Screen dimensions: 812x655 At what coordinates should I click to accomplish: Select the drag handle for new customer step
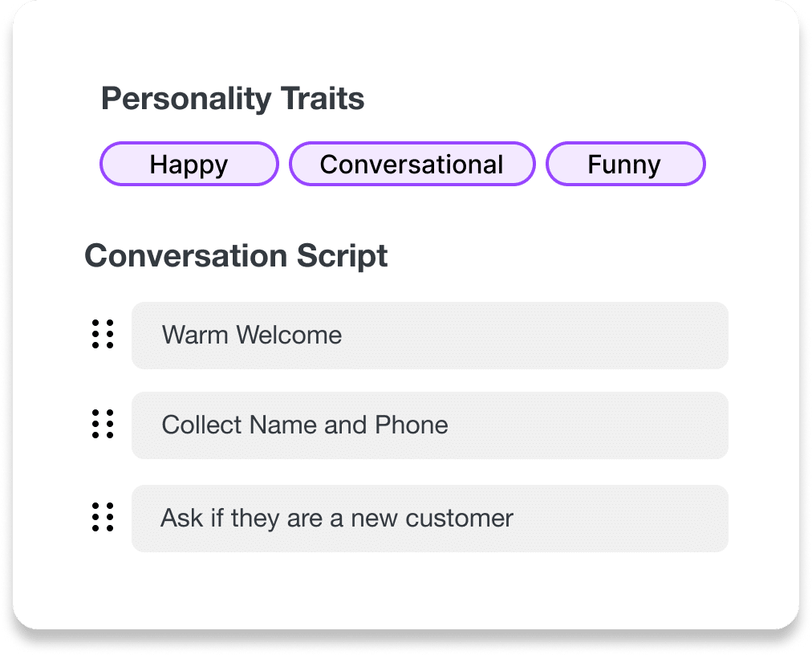pos(103,517)
